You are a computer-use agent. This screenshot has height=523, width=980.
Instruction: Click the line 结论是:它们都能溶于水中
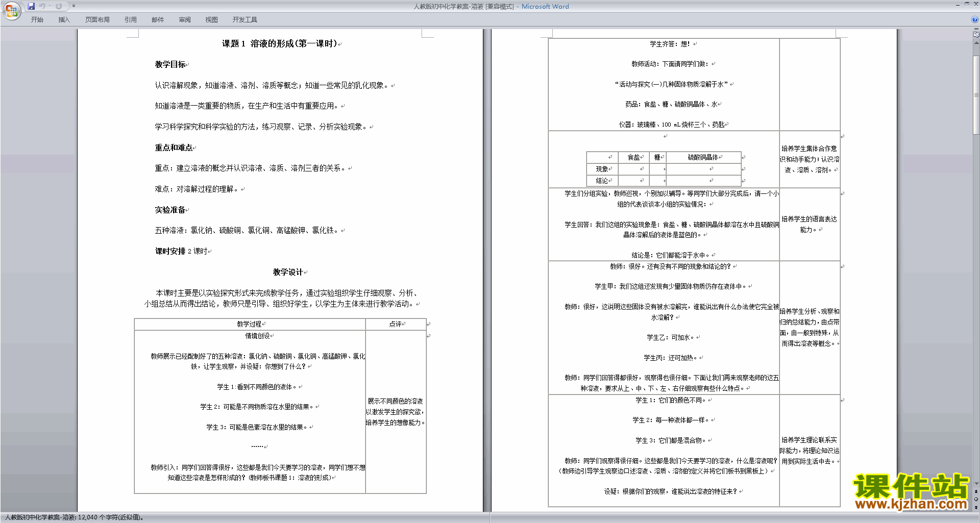[x=671, y=256]
